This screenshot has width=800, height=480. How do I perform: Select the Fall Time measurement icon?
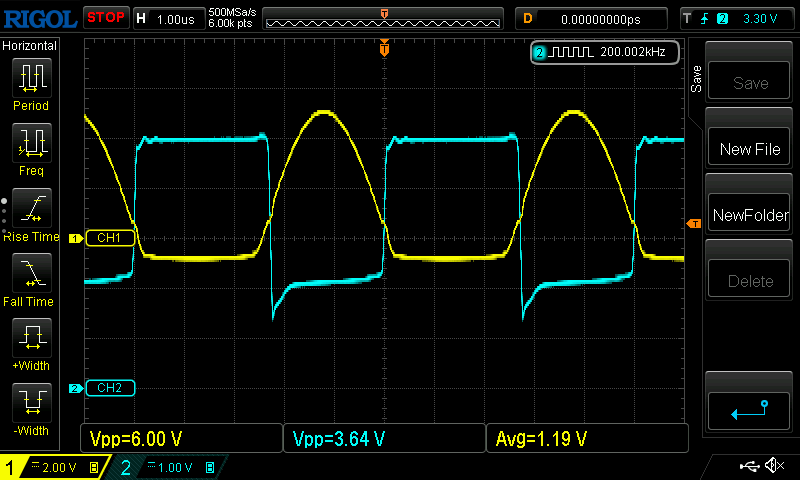click(32, 272)
